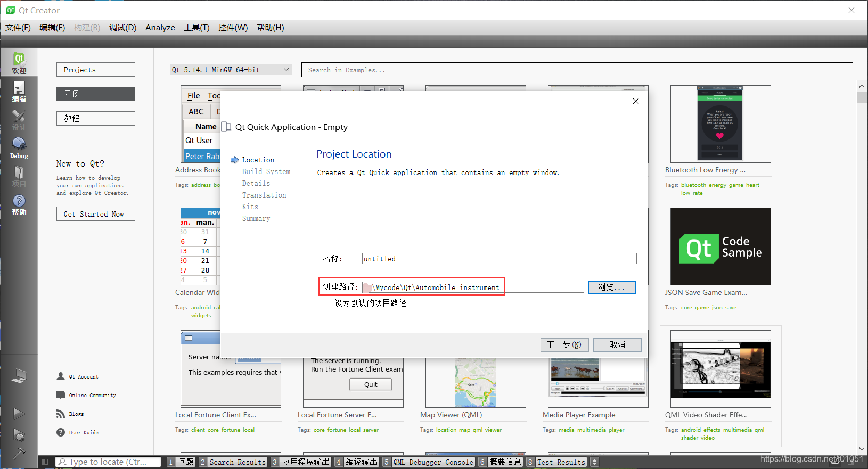Open Debug mode in sidebar

(19, 148)
